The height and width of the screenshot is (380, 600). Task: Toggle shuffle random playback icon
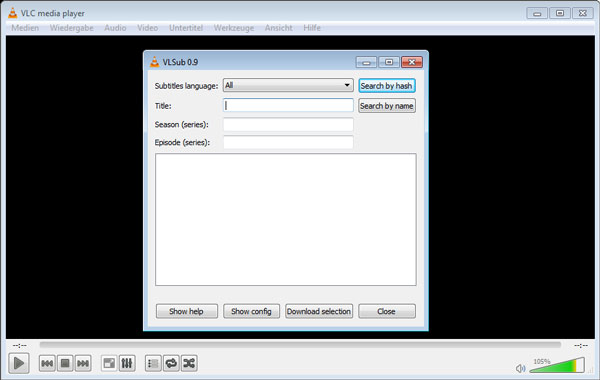[x=189, y=363]
